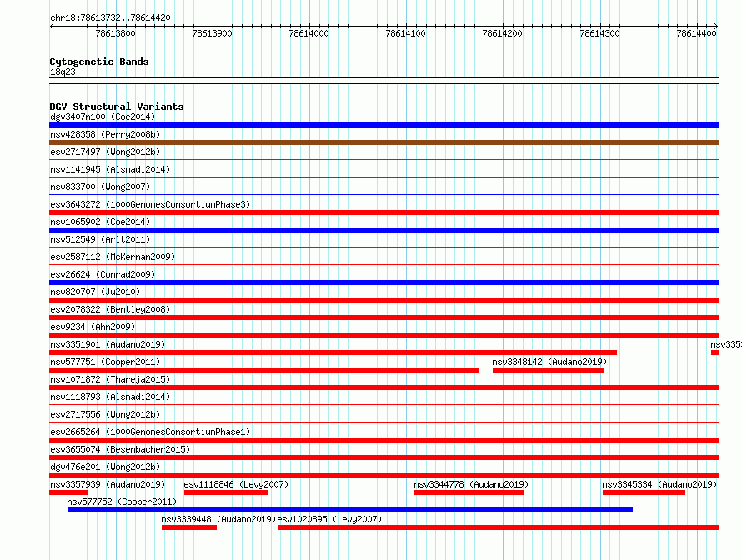Open esv3643272 (1000GenomesConsortiumPhase3) label

pos(150,204)
